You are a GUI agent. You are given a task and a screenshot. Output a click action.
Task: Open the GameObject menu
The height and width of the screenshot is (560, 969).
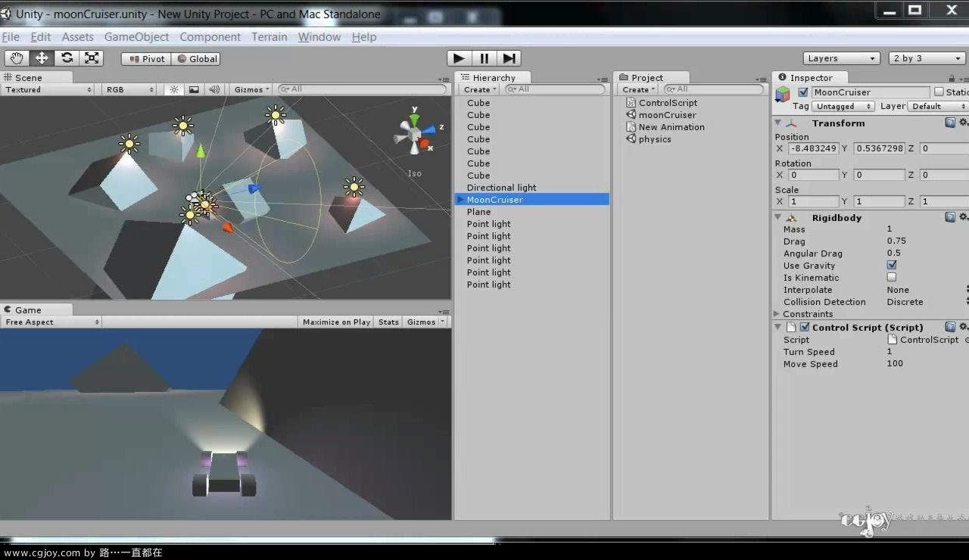point(137,36)
